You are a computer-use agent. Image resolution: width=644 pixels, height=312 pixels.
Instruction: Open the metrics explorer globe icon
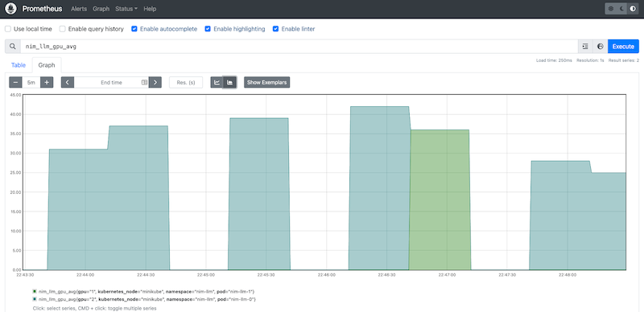[600, 47]
